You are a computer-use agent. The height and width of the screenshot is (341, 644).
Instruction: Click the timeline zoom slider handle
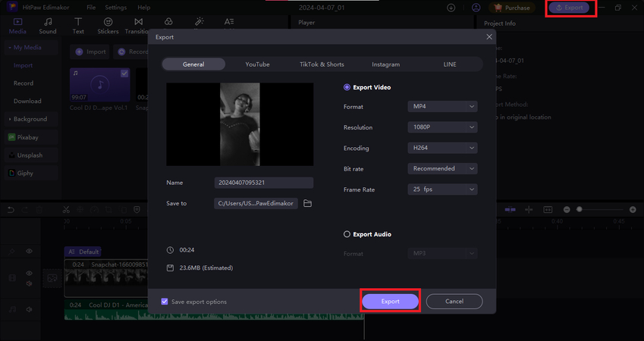pos(579,209)
